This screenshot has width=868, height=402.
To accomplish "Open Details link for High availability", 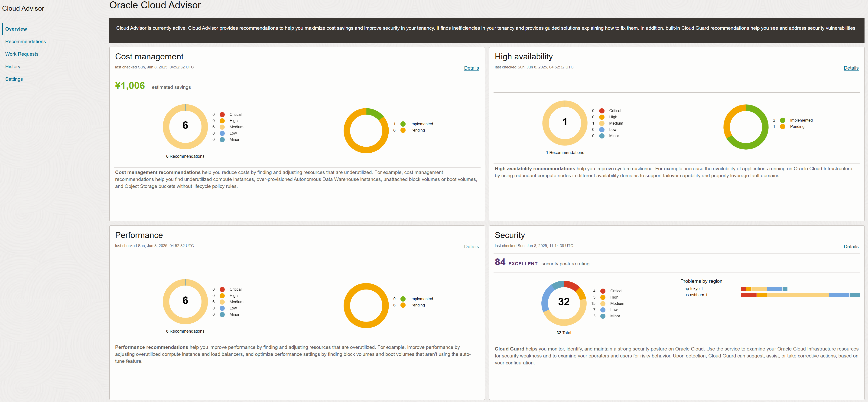I will (x=851, y=68).
